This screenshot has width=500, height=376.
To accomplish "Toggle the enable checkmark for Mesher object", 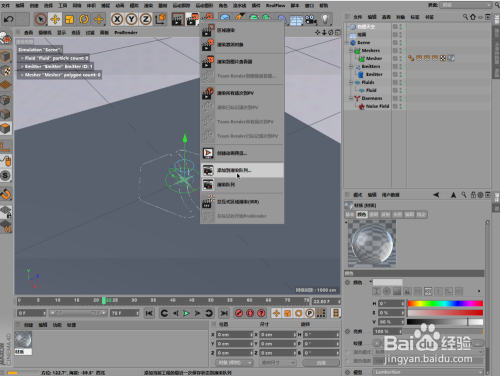I will [x=404, y=58].
